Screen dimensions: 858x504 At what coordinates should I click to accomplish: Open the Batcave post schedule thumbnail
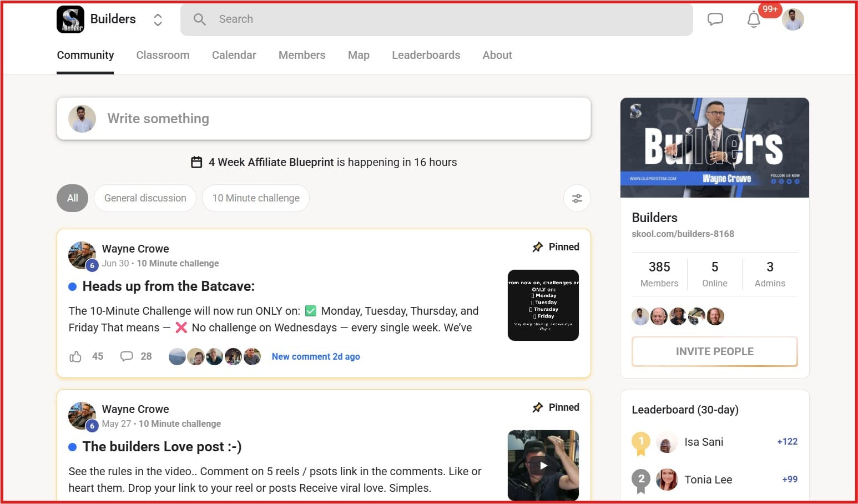[x=543, y=305]
